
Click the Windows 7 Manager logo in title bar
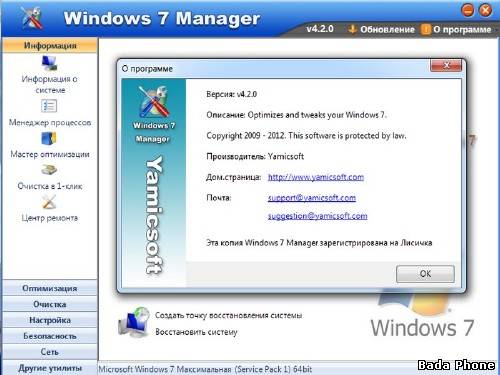(32, 18)
